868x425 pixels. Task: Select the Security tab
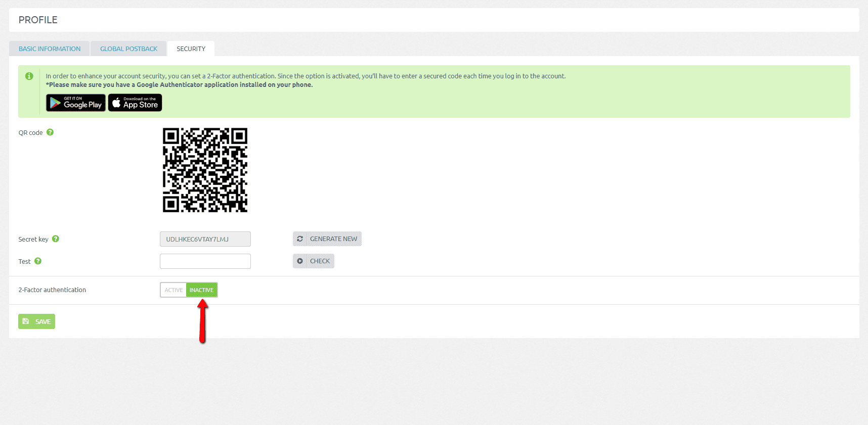191,49
